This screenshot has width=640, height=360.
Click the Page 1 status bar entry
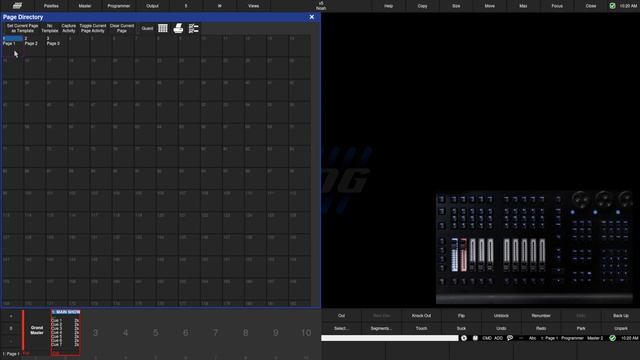(x=549, y=338)
